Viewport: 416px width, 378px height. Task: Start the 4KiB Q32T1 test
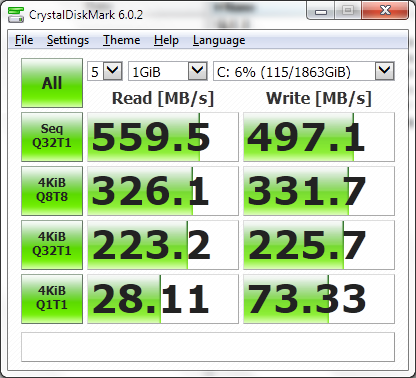pos(52,245)
